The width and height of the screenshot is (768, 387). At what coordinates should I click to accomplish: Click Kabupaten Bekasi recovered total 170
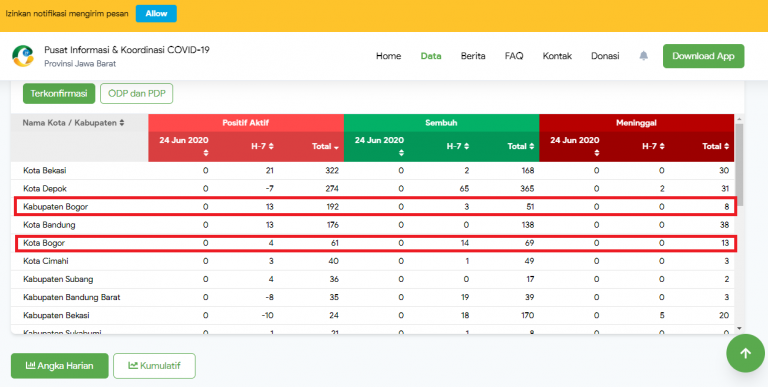pyautogui.click(x=528, y=315)
